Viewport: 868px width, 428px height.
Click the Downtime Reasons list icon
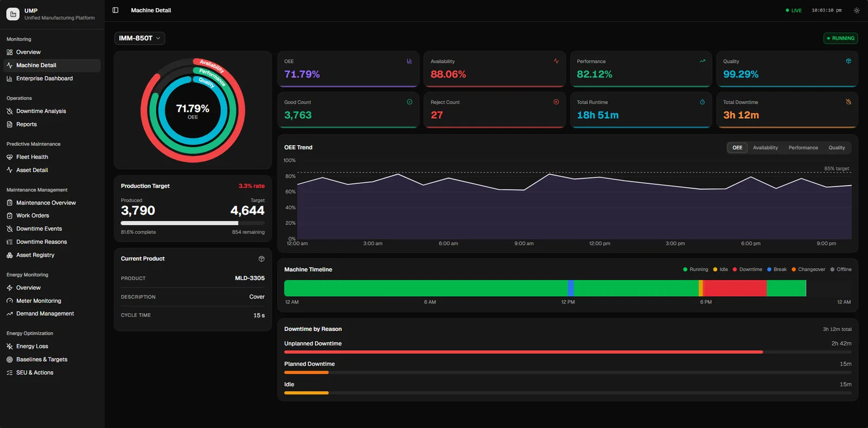click(x=9, y=242)
